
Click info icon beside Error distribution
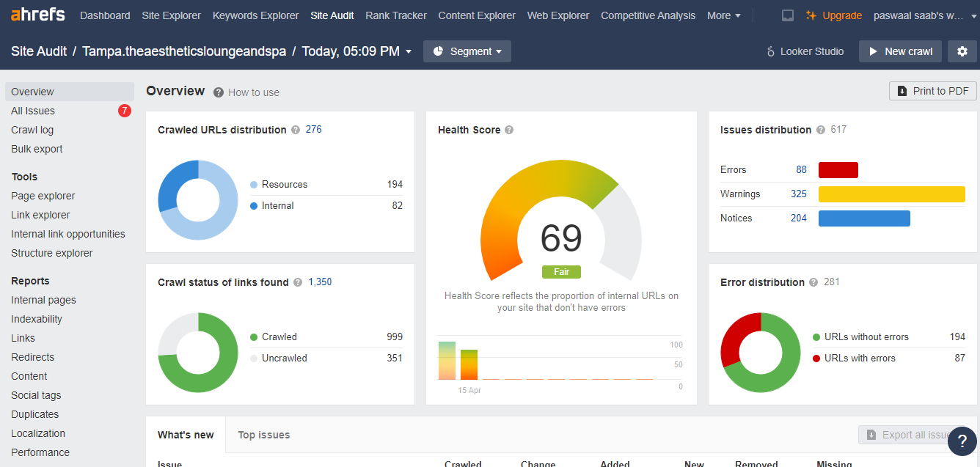click(813, 282)
